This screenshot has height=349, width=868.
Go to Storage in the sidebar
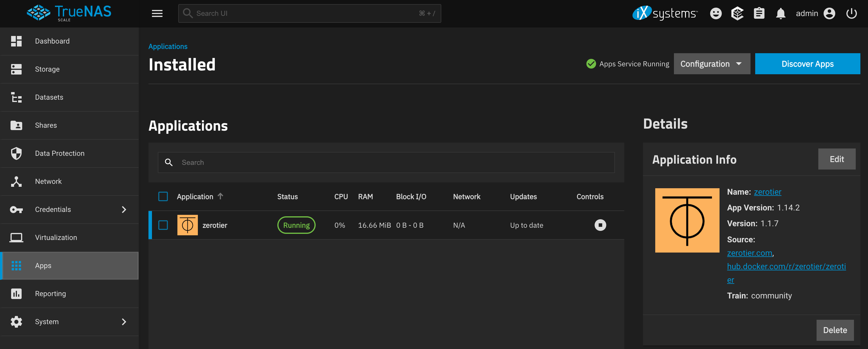(x=69, y=69)
